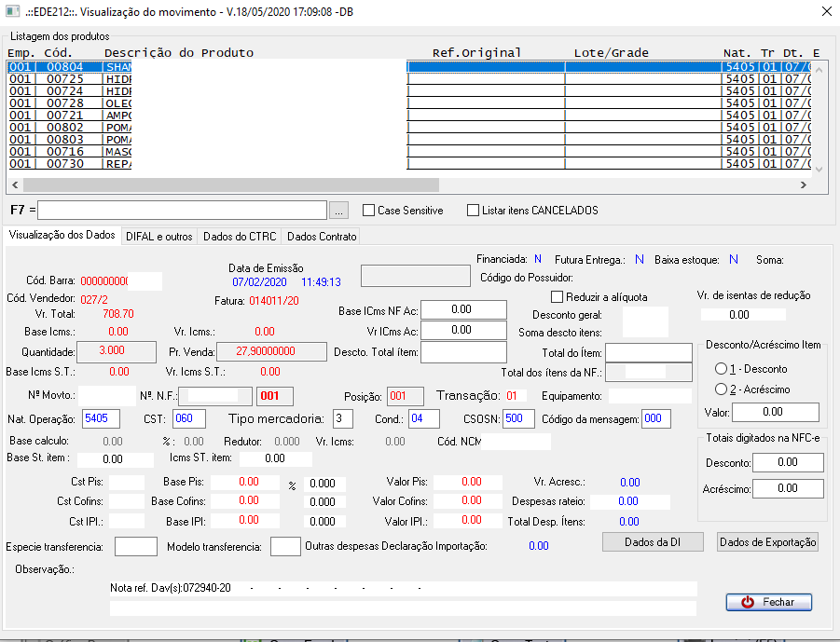Select the 2 - Acréscimo radio option
This screenshot has height=642, width=840.
[721, 389]
